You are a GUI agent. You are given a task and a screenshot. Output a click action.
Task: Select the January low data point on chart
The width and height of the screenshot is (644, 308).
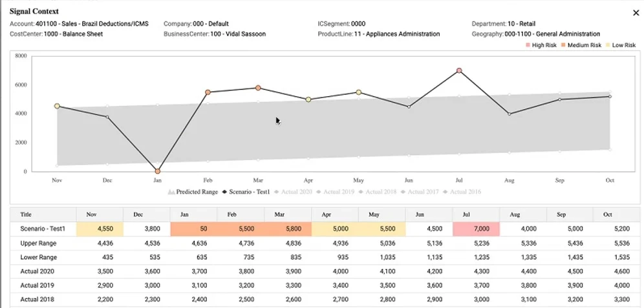click(158, 171)
